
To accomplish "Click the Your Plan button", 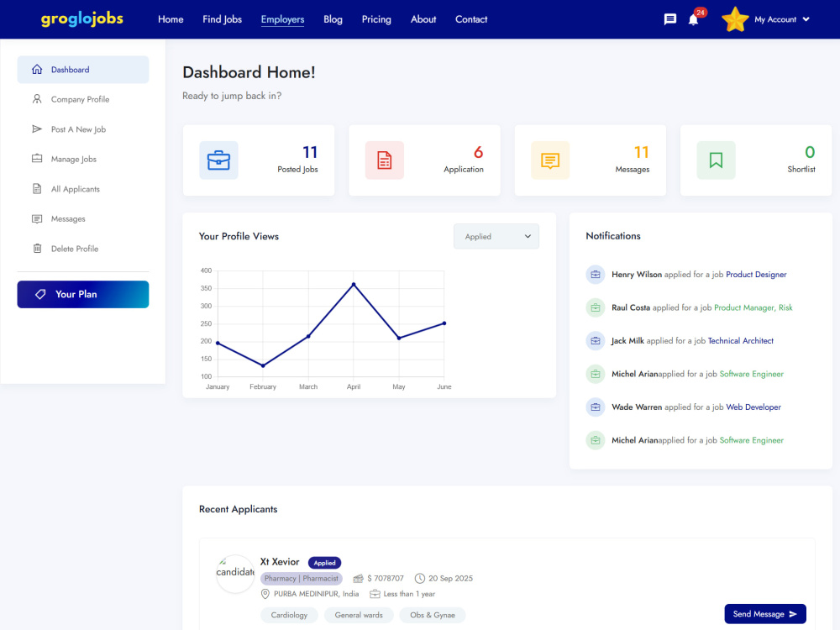I will (83, 294).
